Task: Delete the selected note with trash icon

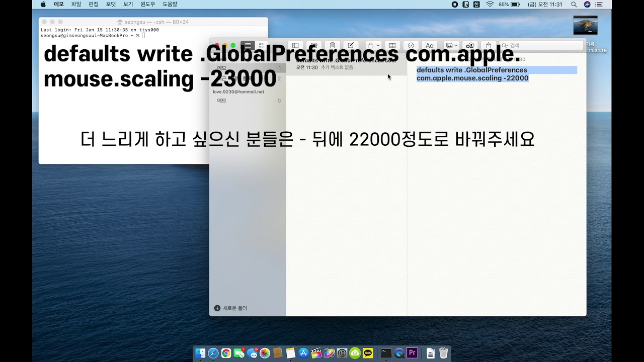Action: click(333, 46)
